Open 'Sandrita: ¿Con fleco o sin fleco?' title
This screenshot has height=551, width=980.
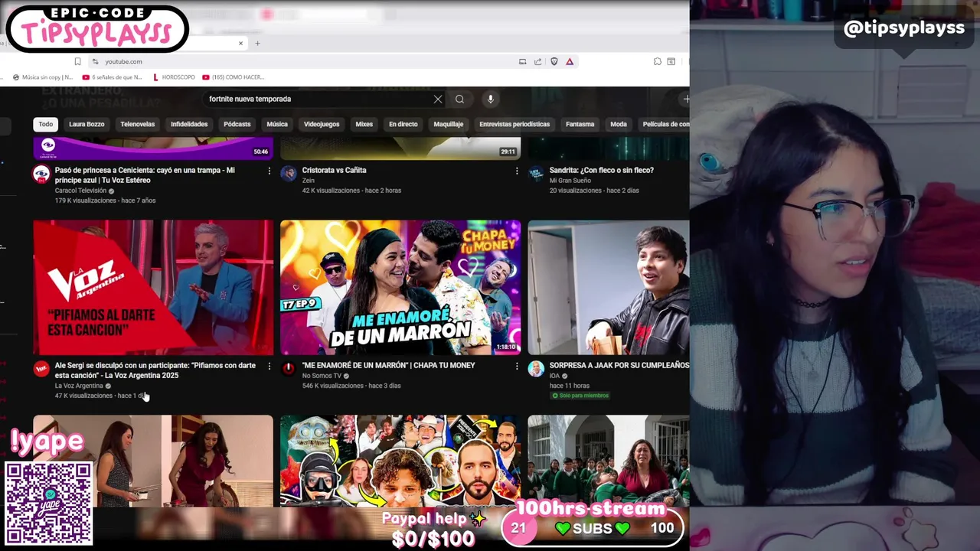602,170
